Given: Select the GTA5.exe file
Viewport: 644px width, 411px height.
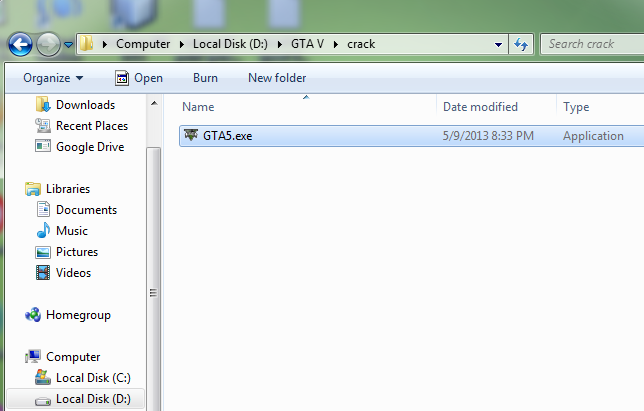Looking at the screenshot, I should coord(412,136).
